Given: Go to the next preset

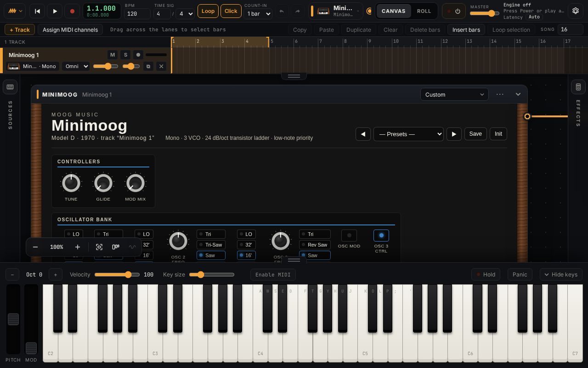Looking at the screenshot, I should click(x=454, y=134).
